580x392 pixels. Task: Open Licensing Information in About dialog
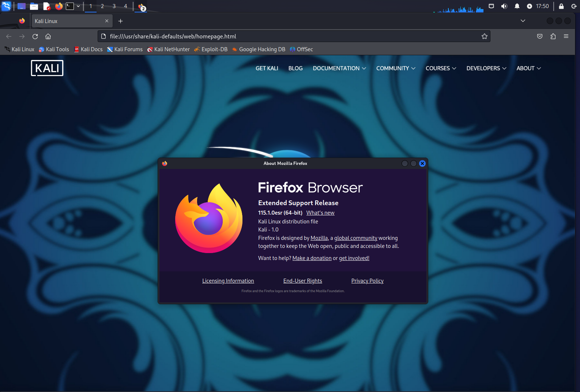tap(228, 281)
